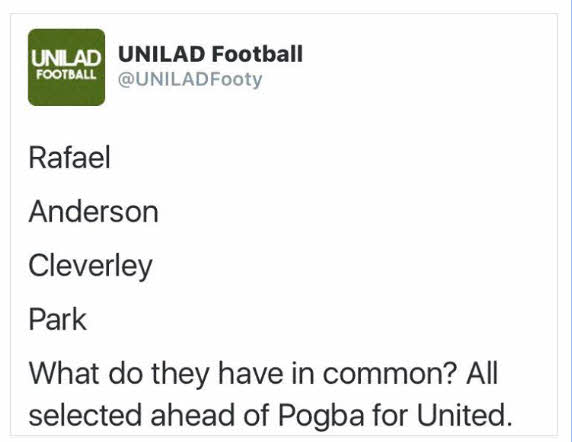Select the name Park in tweet
The image size is (572, 442).
pos(58,319)
